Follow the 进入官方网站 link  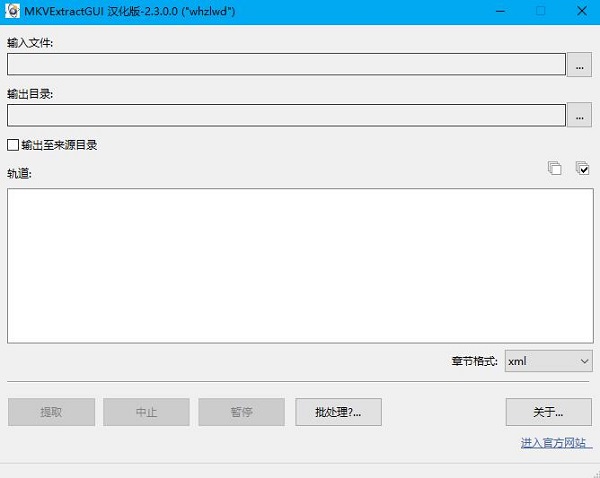point(554,443)
